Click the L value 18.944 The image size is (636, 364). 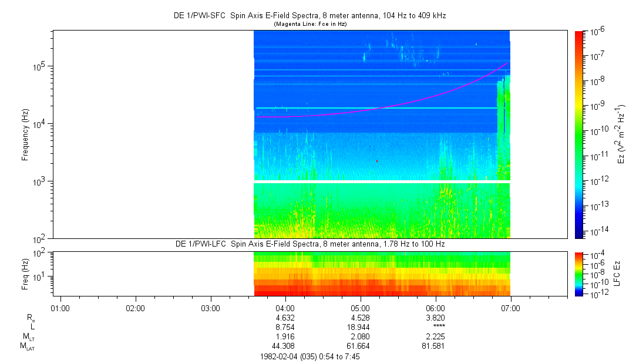pyautogui.click(x=360, y=327)
